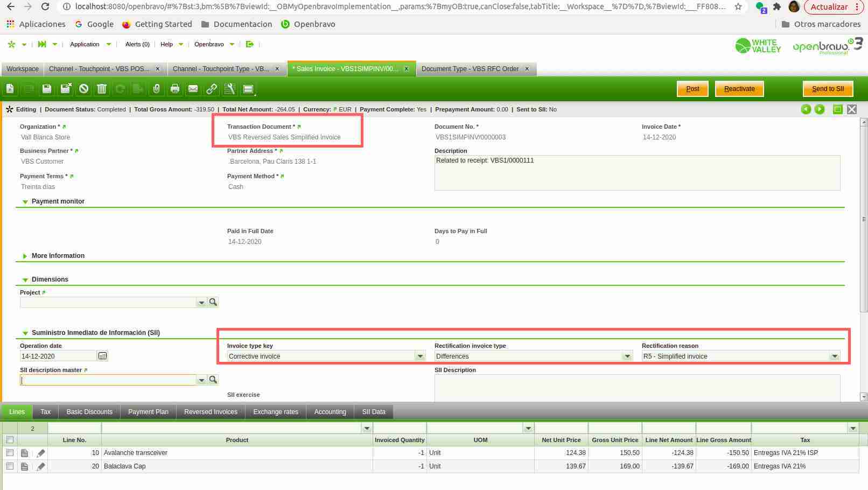868x490 pixels.
Task: Toggle the select-all lines header checkbox
Action: [x=10, y=440]
